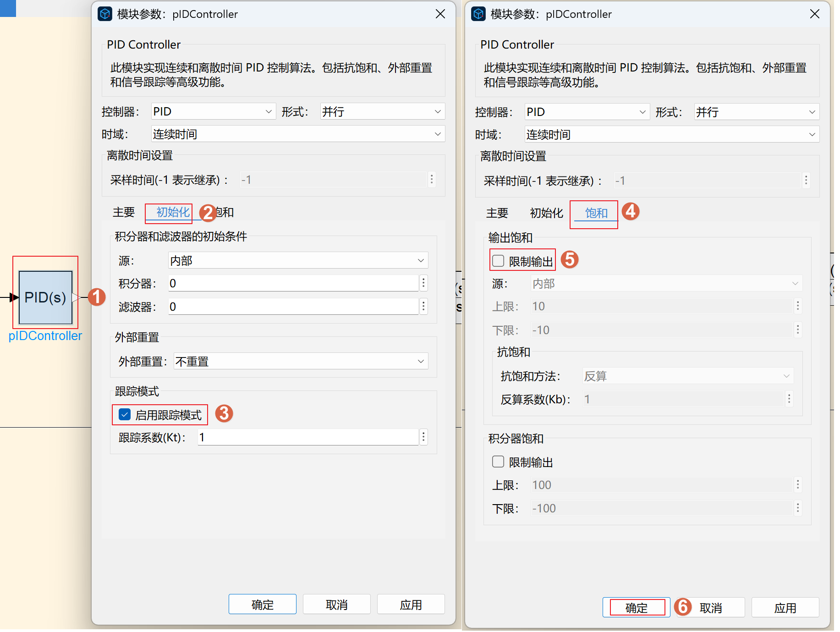Click the cube icon in left dialog title bar
The height and width of the screenshot is (632, 840).
105,14
